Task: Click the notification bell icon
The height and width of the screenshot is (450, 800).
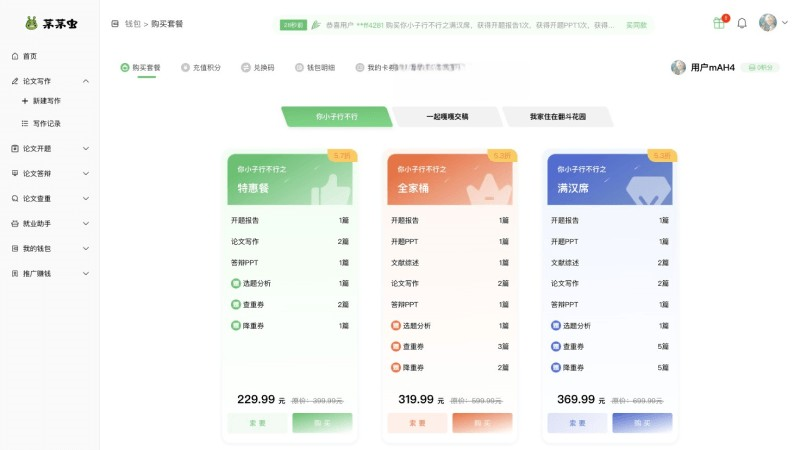Action: 742,23
